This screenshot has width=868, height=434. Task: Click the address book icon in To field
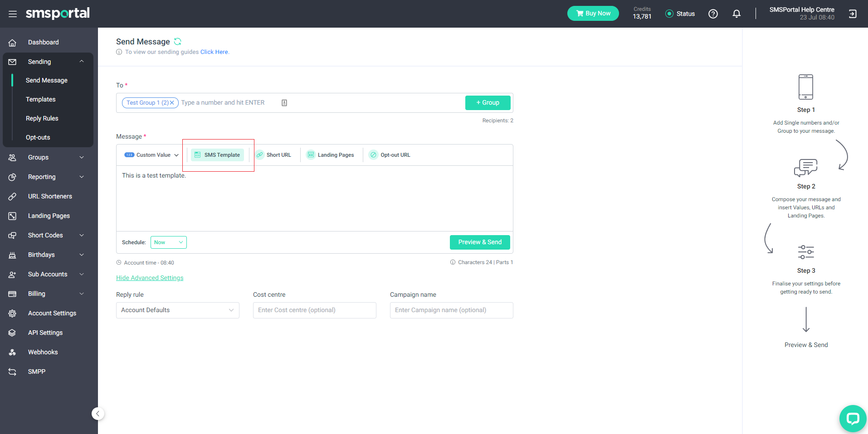pyautogui.click(x=284, y=103)
